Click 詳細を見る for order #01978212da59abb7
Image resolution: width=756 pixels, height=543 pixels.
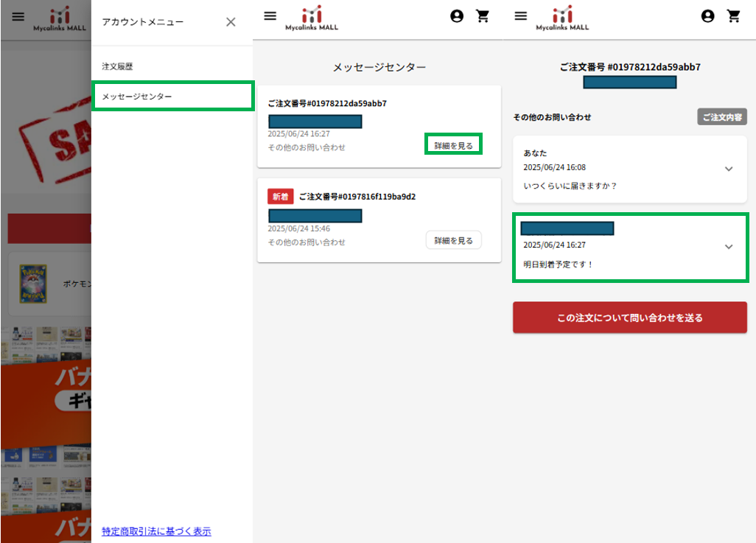point(453,145)
